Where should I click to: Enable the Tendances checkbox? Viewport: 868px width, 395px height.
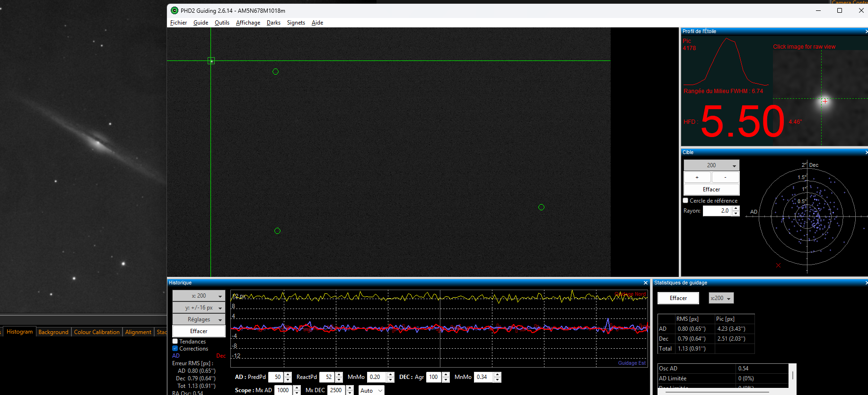point(175,342)
